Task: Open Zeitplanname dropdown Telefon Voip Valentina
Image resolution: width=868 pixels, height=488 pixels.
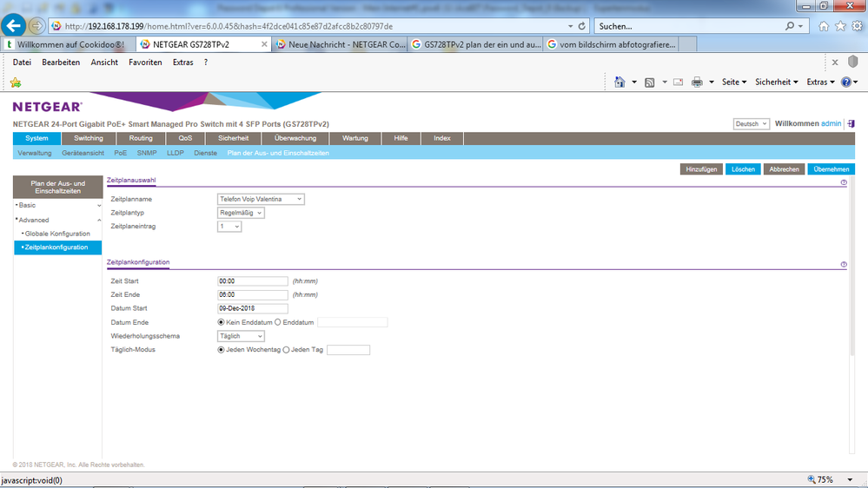Action: (x=261, y=199)
